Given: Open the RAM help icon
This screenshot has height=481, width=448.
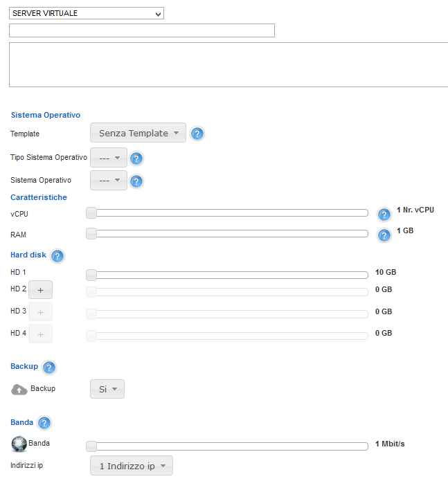Looking at the screenshot, I should tap(384, 235).
